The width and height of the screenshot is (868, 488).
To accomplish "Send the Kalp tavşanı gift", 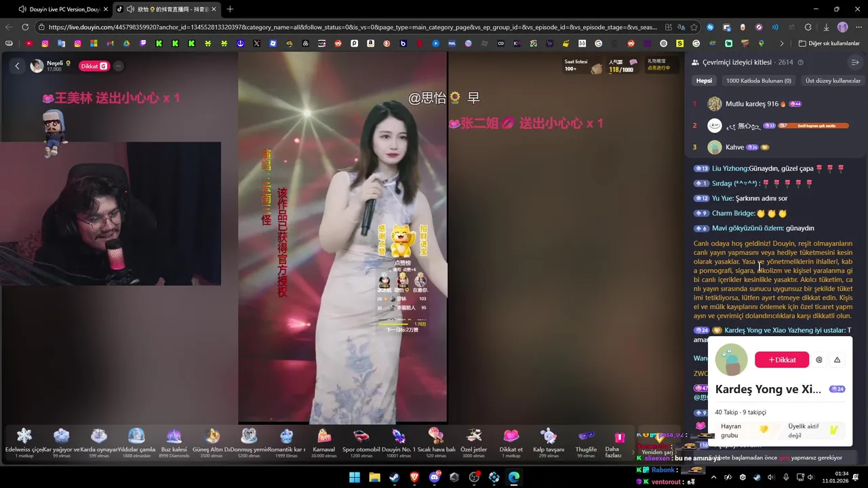I will tap(549, 443).
